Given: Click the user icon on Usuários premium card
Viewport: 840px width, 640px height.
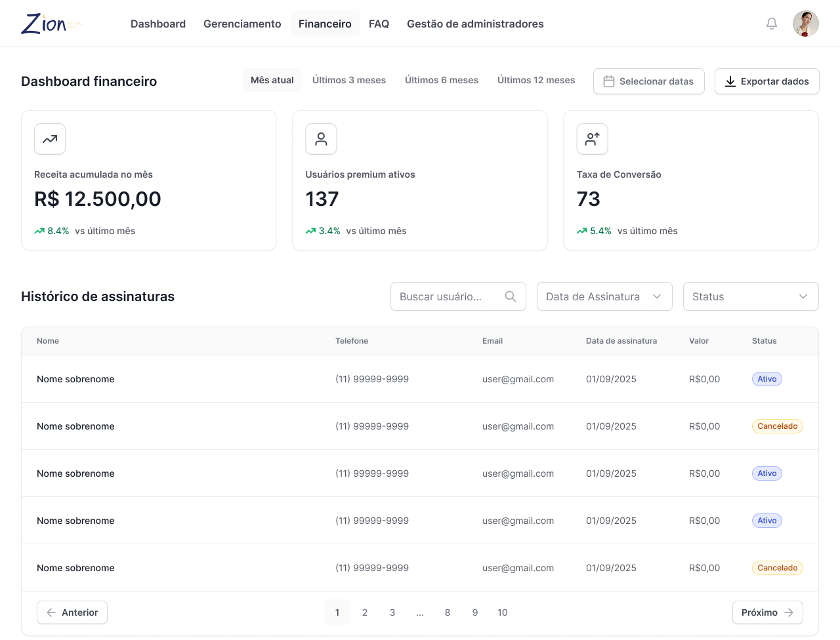Looking at the screenshot, I should coord(321,139).
